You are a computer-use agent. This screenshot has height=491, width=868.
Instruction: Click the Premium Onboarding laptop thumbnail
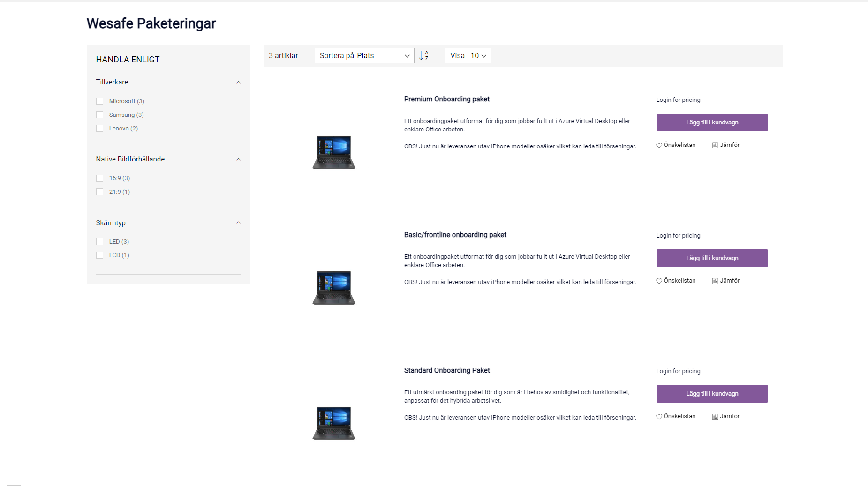pyautogui.click(x=334, y=152)
